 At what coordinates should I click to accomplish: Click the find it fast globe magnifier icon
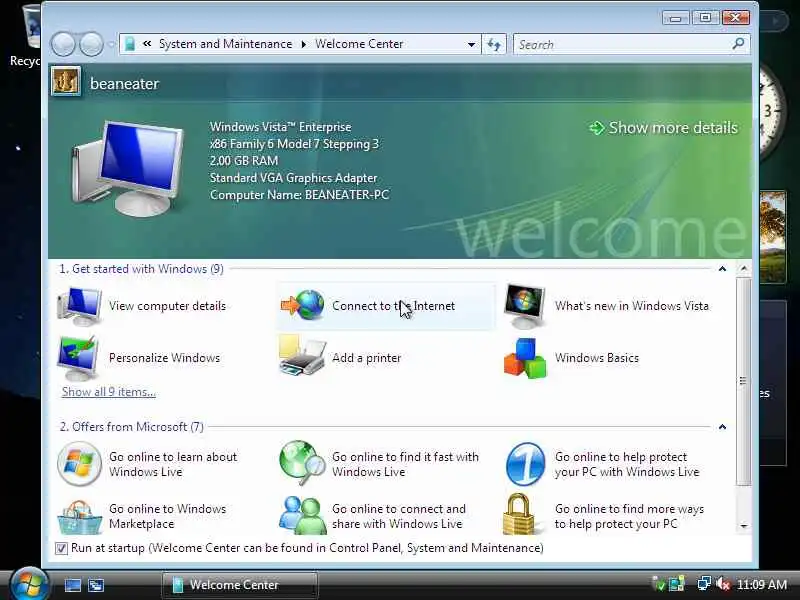302,463
